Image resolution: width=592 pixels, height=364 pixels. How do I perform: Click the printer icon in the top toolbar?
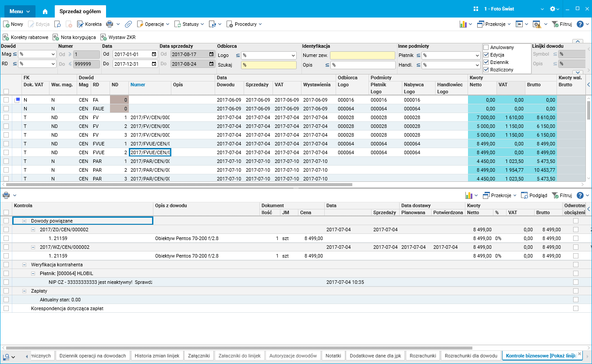[110, 24]
